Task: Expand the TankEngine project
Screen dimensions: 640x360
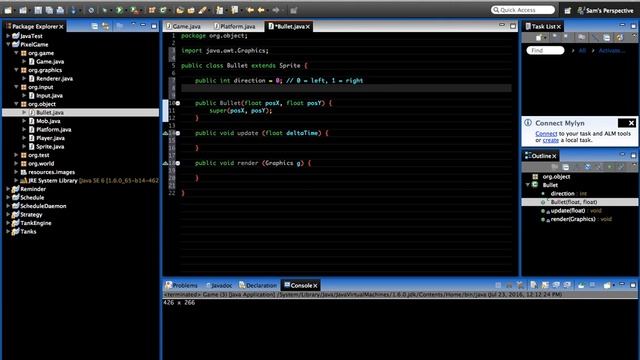Action: 8,223
